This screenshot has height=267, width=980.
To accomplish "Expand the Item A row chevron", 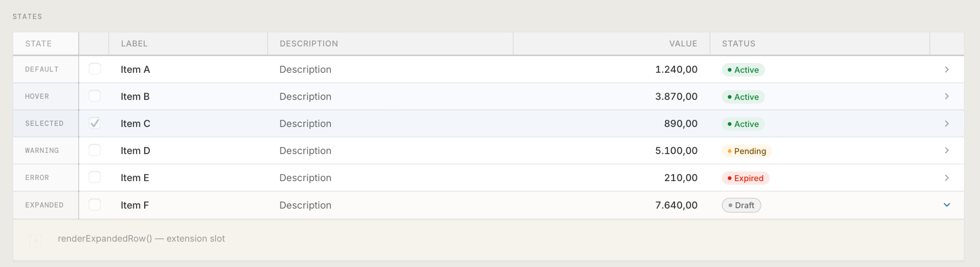I will (946, 69).
